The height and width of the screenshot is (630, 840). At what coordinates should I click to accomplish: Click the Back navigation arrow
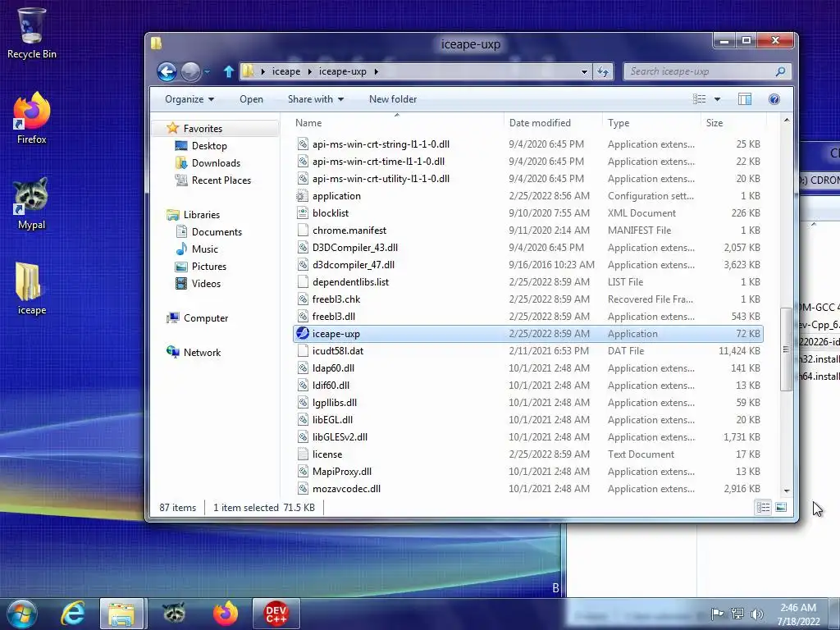(x=167, y=71)
